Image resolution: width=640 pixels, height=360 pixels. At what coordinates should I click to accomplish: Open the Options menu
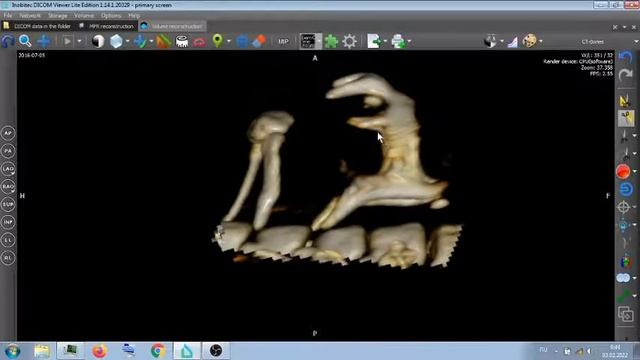click(x=111, y=16)
